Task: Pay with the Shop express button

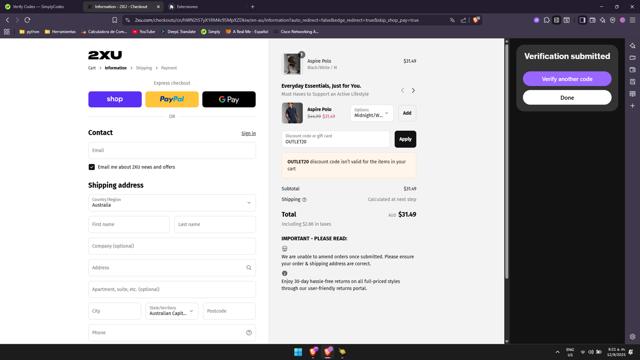Action: click(115, 99)
